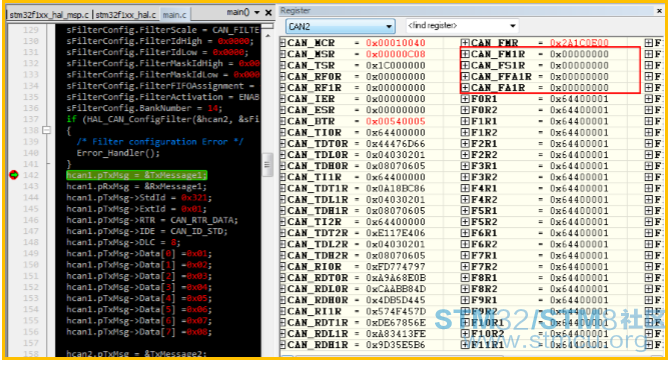Viewport: 672px width, 365px height.
Task: Expand the CAN_TSR register
Action: tap(283, 65)
